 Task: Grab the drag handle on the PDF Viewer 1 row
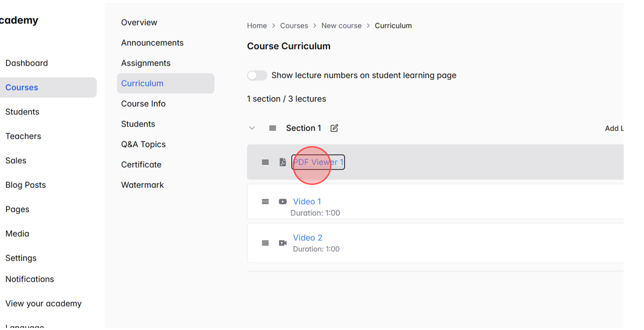(x=265, y=162)
